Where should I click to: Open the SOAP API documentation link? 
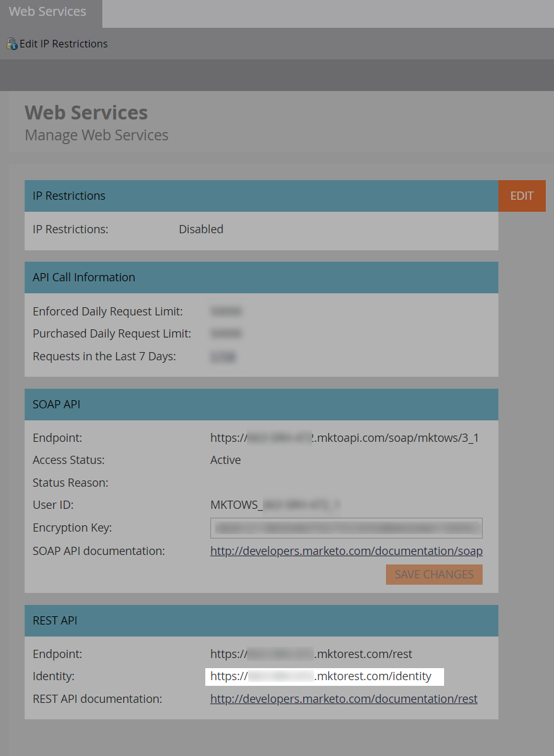click(x=346, y=551)
